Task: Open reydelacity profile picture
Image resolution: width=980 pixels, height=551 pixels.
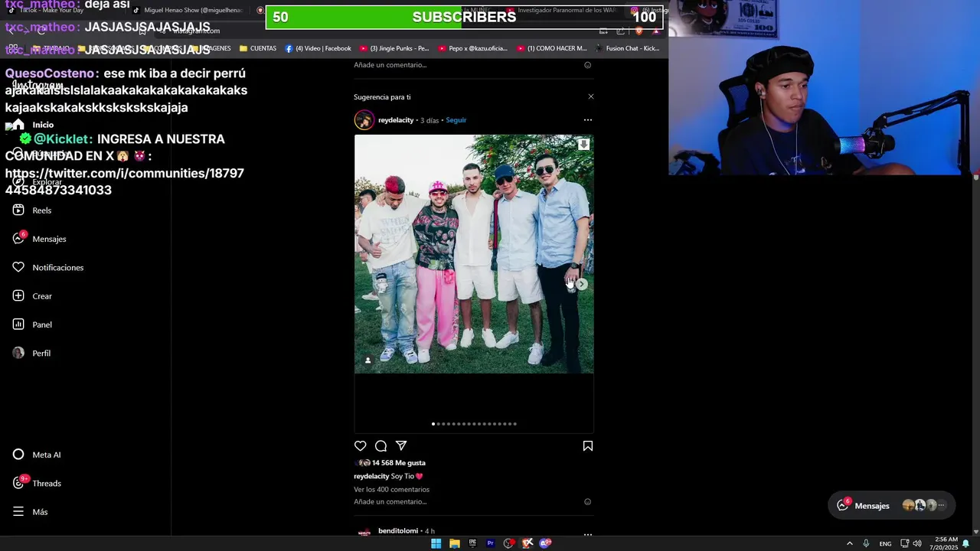Action: tap(364, 120)
